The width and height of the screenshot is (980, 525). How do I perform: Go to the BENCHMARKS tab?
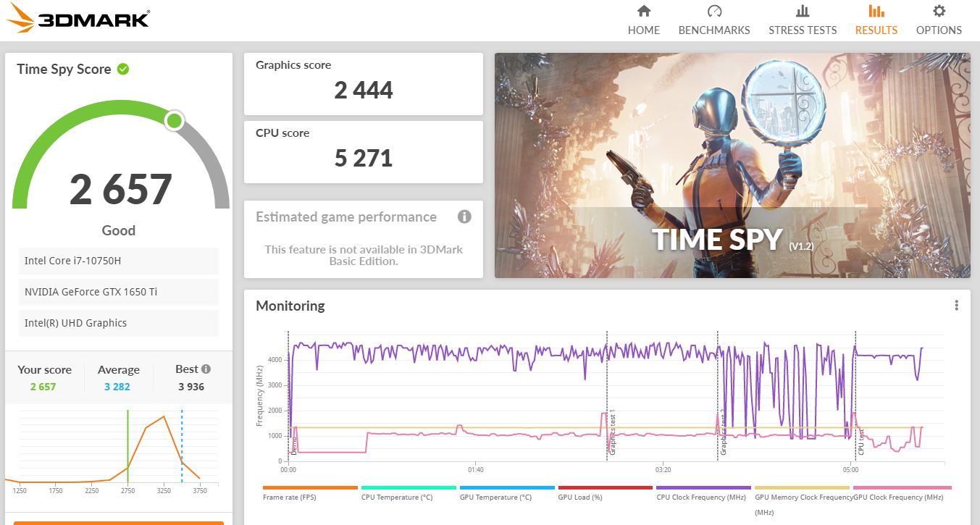click(714, 20)
